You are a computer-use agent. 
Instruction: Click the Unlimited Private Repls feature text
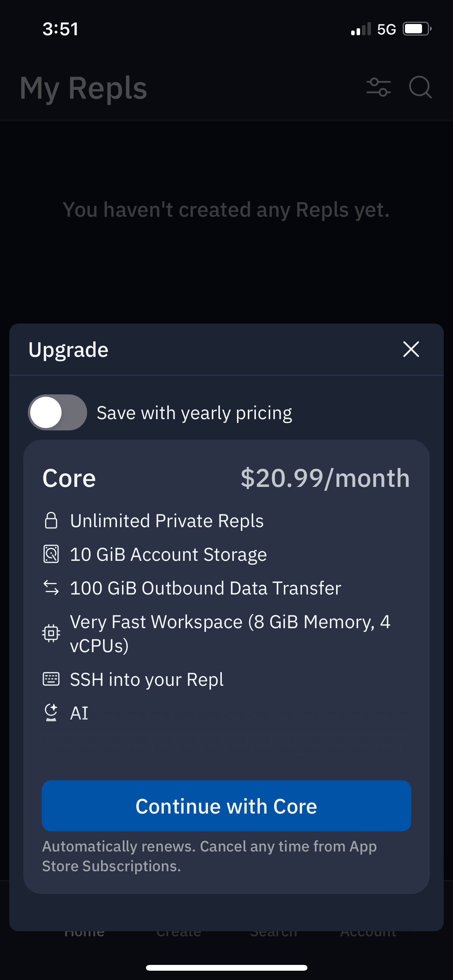[167, 521]
